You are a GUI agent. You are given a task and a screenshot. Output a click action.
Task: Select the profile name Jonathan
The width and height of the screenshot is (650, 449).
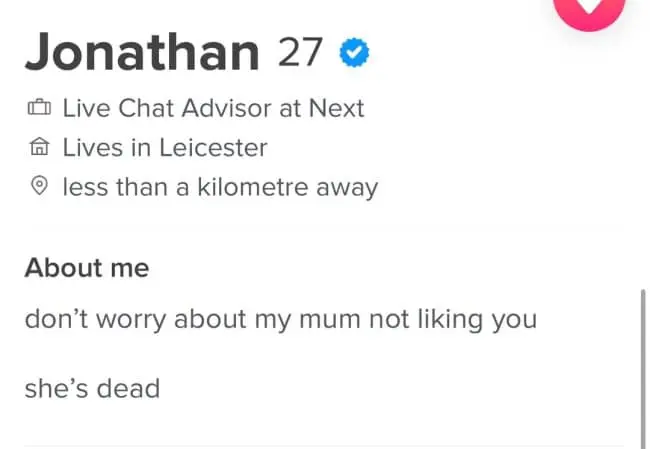pyautogui.click(x=142, y=53)
